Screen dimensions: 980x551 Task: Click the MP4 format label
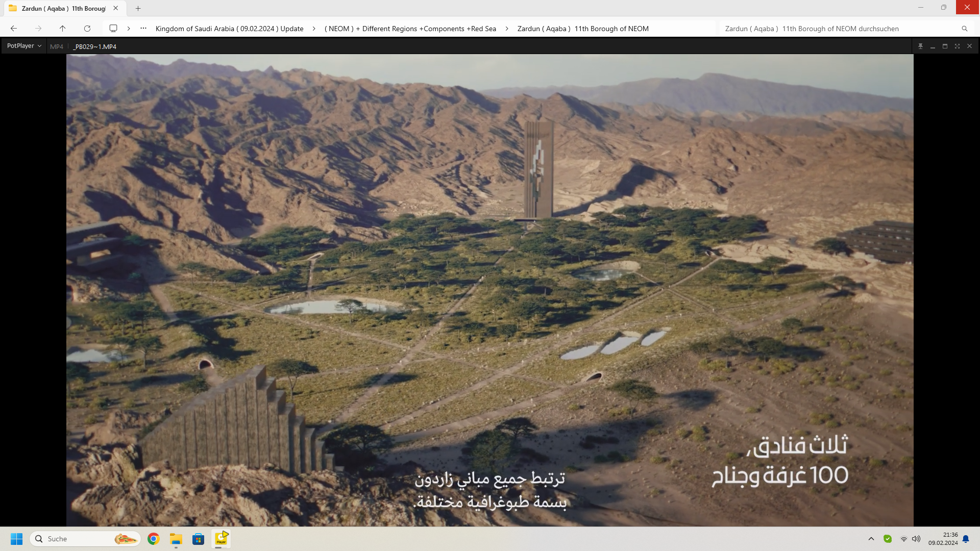(x=57, y=46)
